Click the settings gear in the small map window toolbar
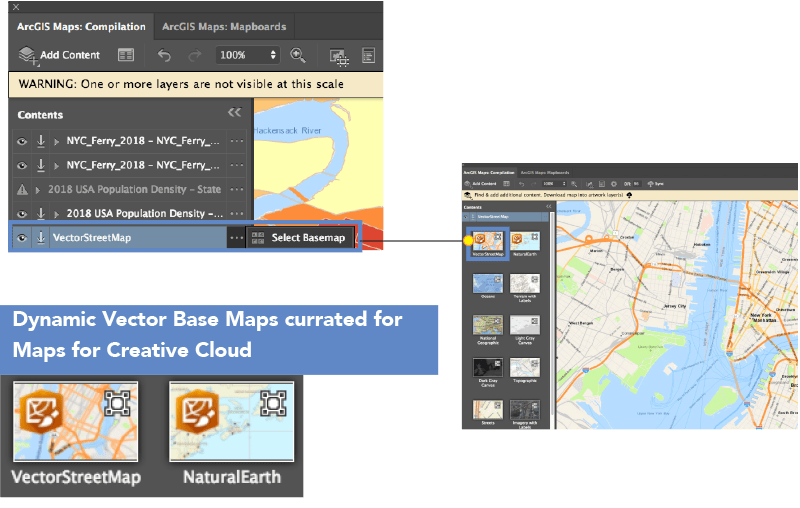This screenshot has height=508, width=800. point(614,184)
